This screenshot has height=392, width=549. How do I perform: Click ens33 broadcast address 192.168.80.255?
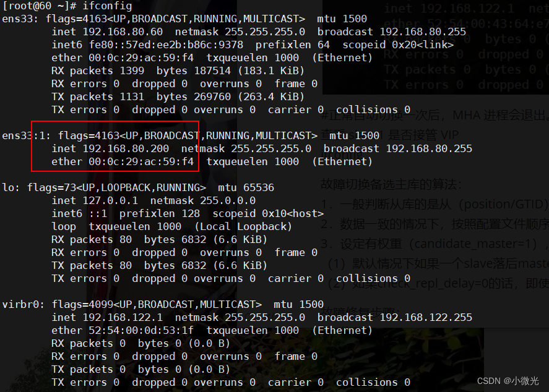point(423,32)
